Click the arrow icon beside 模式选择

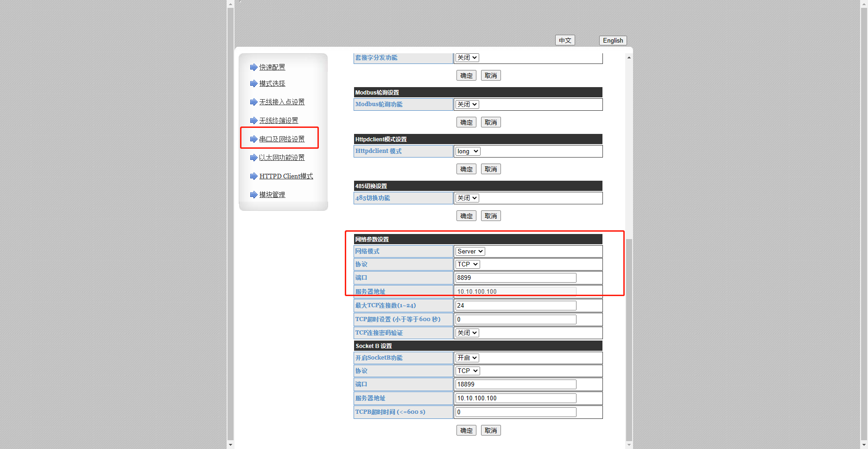click(253, 83)
